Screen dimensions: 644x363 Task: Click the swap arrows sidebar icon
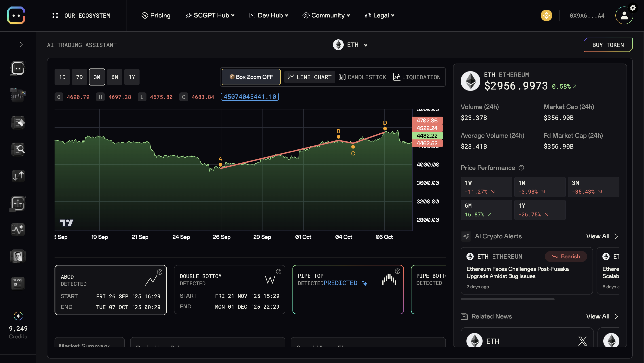(x=18, y=176)
